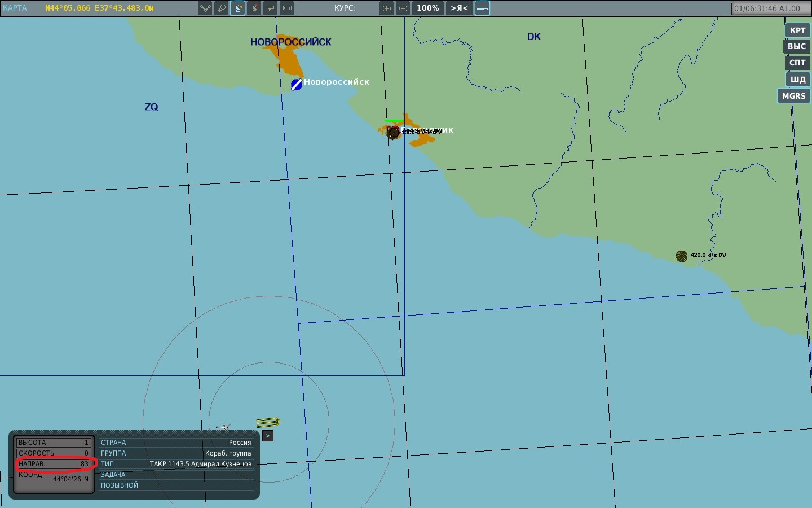Select the yellow Admiral Kuznetsov ship icon
The height and width of the screenshot is (508, 812).
click(x=268, y=422)
